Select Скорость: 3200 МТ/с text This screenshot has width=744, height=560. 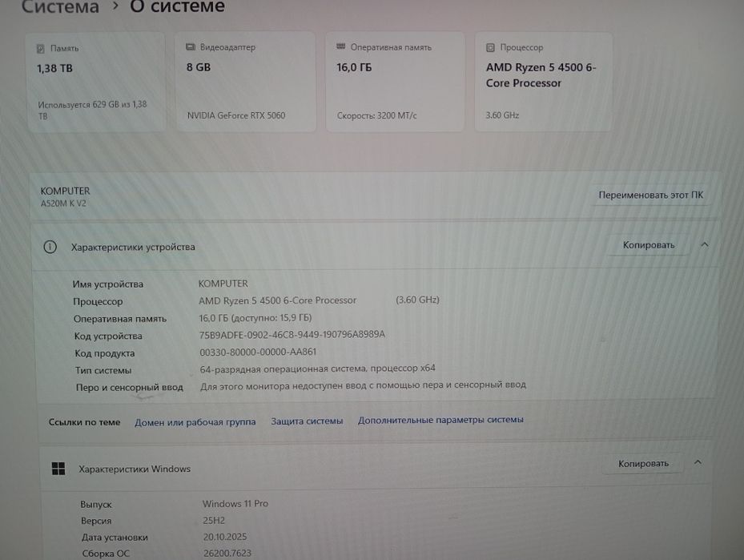click(376, 115)
